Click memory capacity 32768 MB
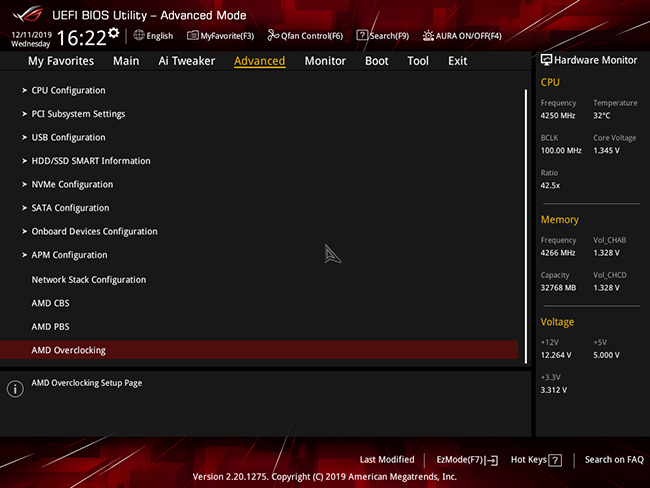Viewport: 650px width, 488px height. (x=558, y=288)
